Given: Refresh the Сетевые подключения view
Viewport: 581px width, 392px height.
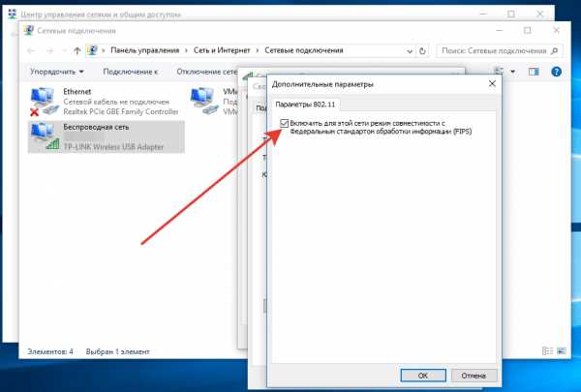Looking at the screenshot, I should coord(422,50).
